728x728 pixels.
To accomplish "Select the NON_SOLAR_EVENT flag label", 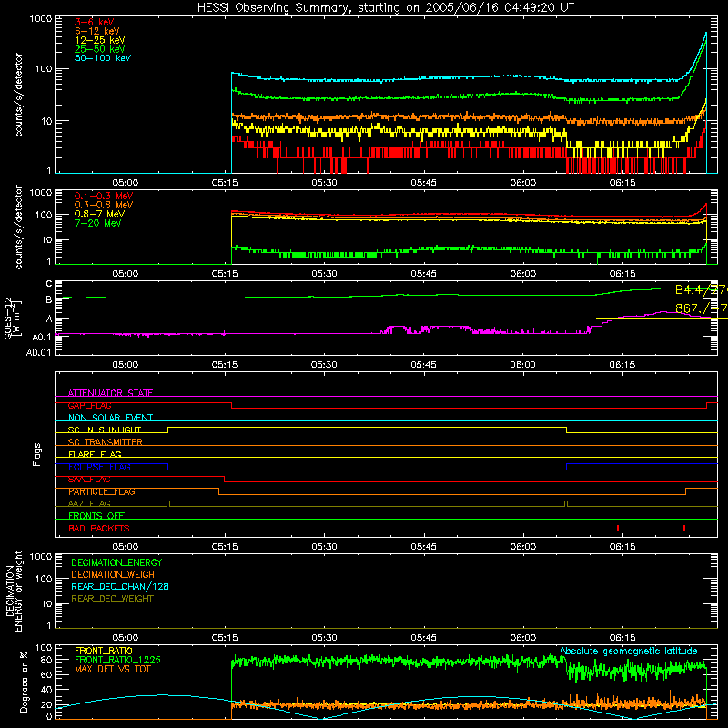I will coord(110,418).
